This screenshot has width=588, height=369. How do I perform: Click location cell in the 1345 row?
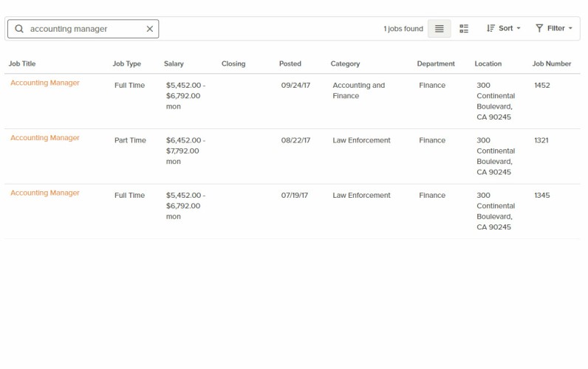pyautogui.click(x=496, y=211)
